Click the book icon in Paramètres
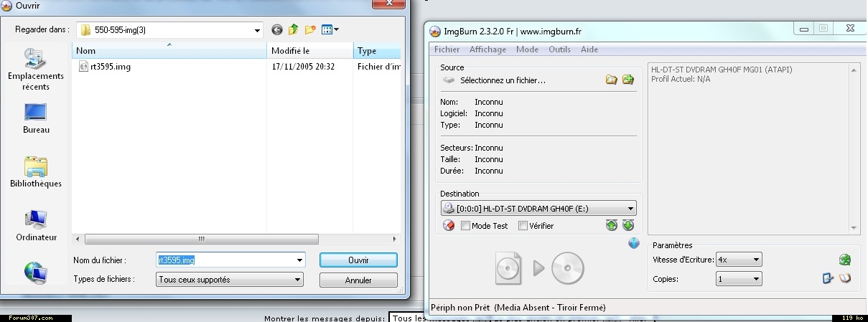Image resolution: width=868 pixels, height=322 pixels. 845,278
